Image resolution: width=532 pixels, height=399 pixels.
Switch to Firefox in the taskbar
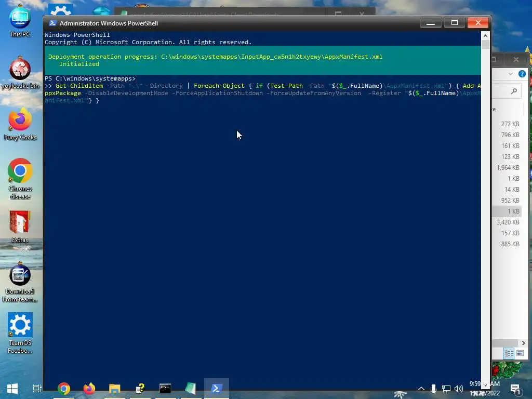click(89, 389)
